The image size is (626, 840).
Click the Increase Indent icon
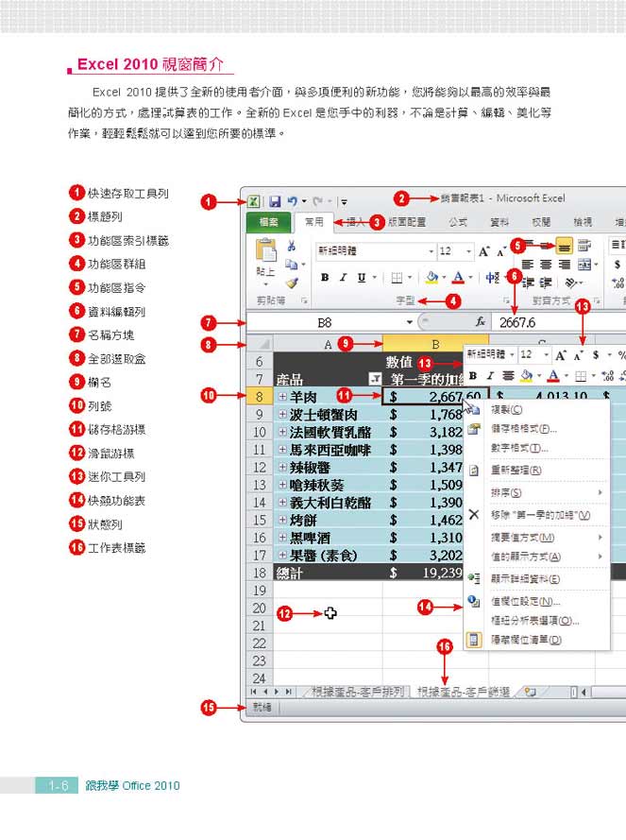click(546, 283)
